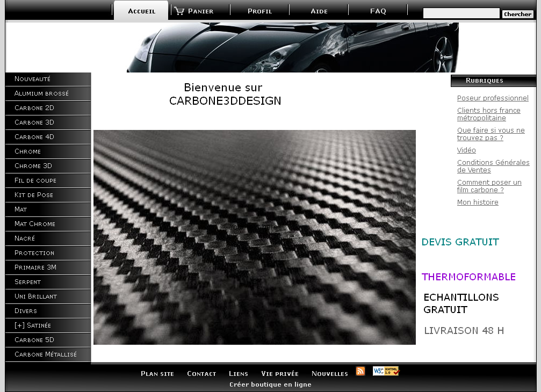The image size is (541, 392).
Task: Click the W3C XHTML validation badge
Action: 386,371
